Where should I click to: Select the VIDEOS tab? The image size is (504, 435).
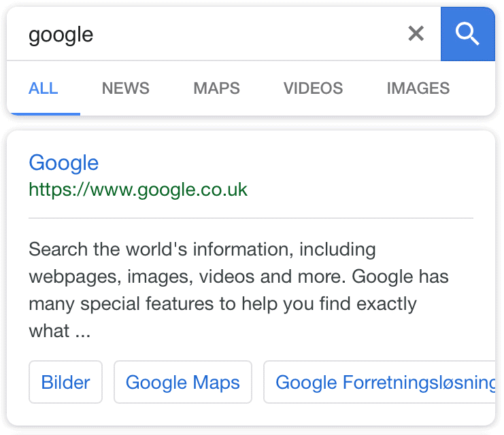pos(313,88)
